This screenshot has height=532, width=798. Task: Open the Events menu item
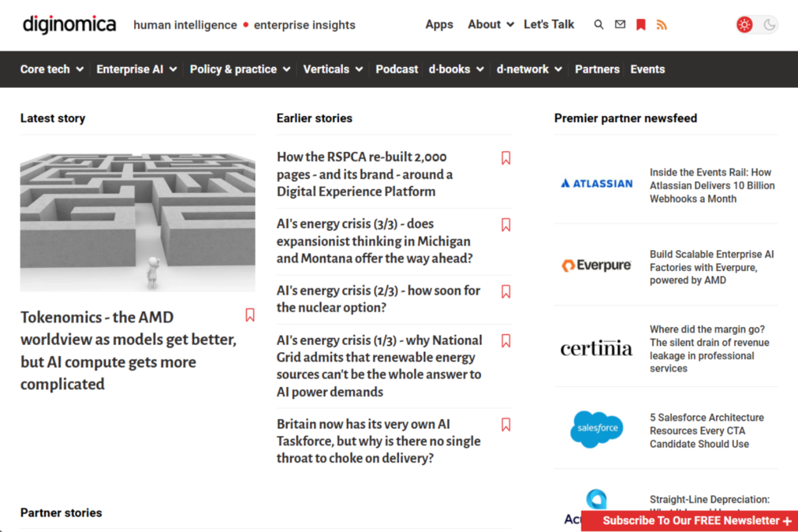(x=648, y=69)
